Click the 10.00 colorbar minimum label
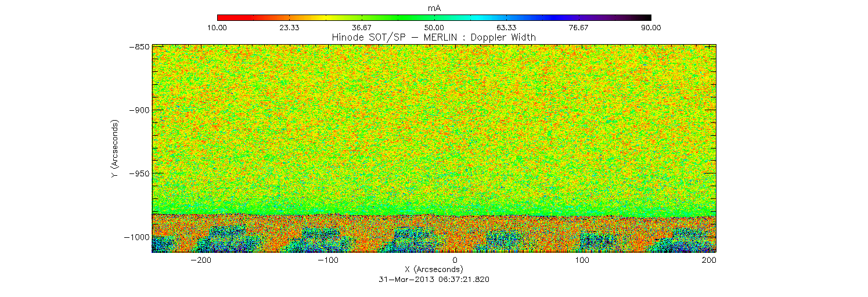The height and width of the screenshot is (297, 868). pyautogui.click(x=217, y=27)
